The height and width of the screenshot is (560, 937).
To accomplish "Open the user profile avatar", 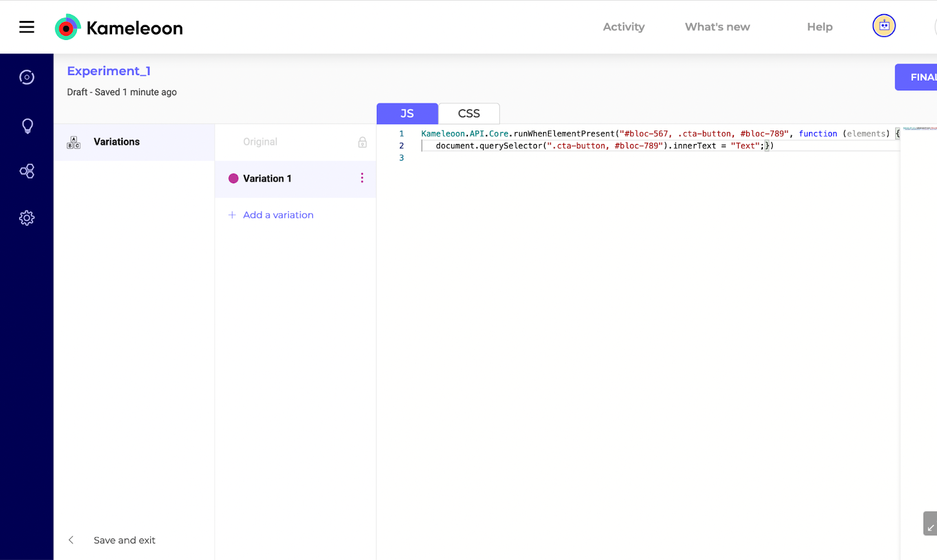I will click(883, 26).
